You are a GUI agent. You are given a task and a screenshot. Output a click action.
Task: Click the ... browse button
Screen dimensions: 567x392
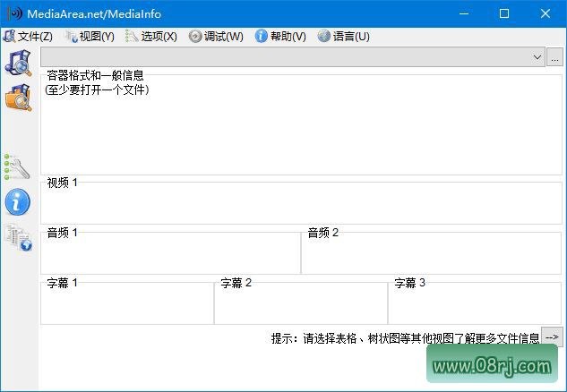pos(554,57)
